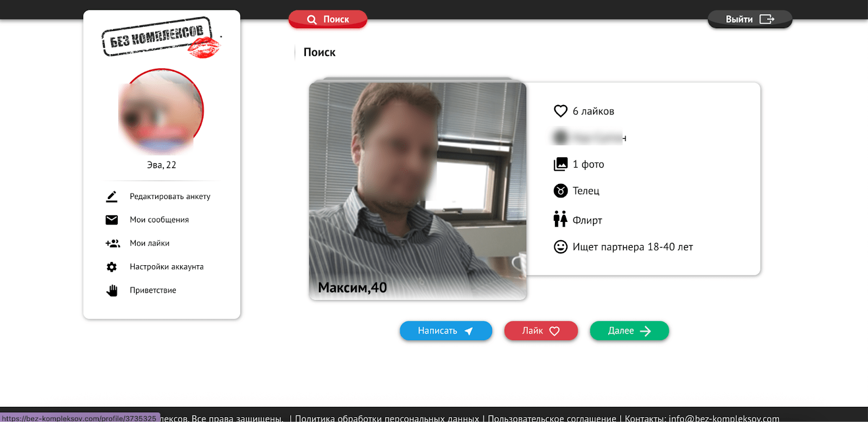Log out using the Выйти button

(749, 20)
